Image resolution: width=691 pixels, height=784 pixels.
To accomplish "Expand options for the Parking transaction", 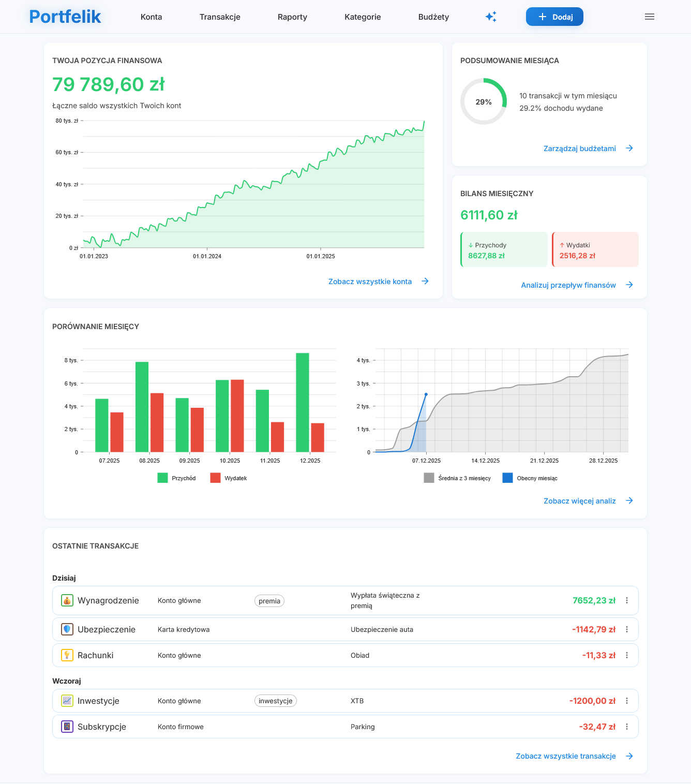I will 627,727.
